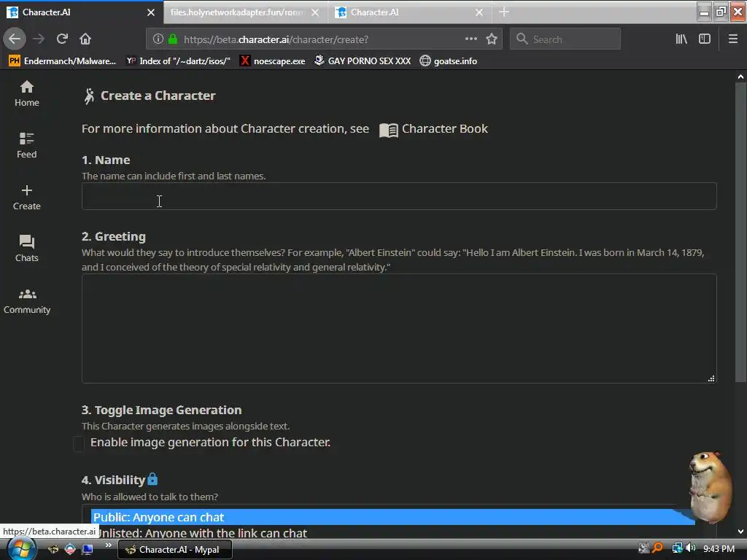747x560 pixels.
Task: Bookmark this page with the star
Action: (x=492, y=39)
